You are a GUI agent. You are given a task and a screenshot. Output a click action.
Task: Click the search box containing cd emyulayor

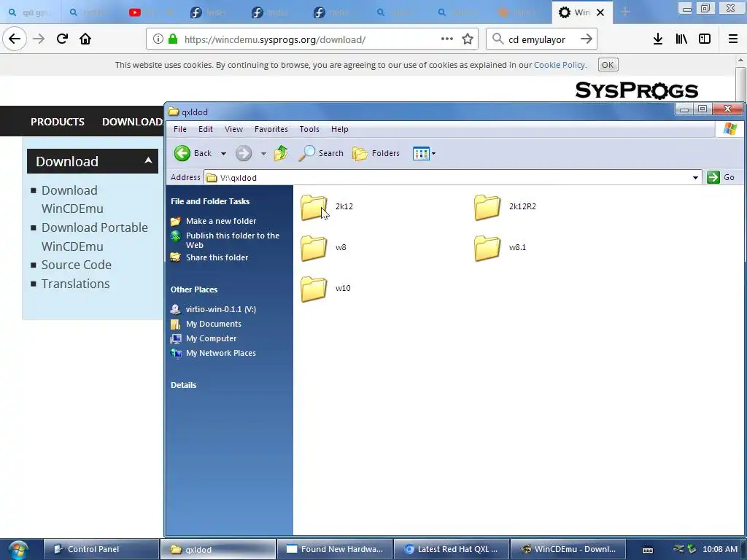541,39
